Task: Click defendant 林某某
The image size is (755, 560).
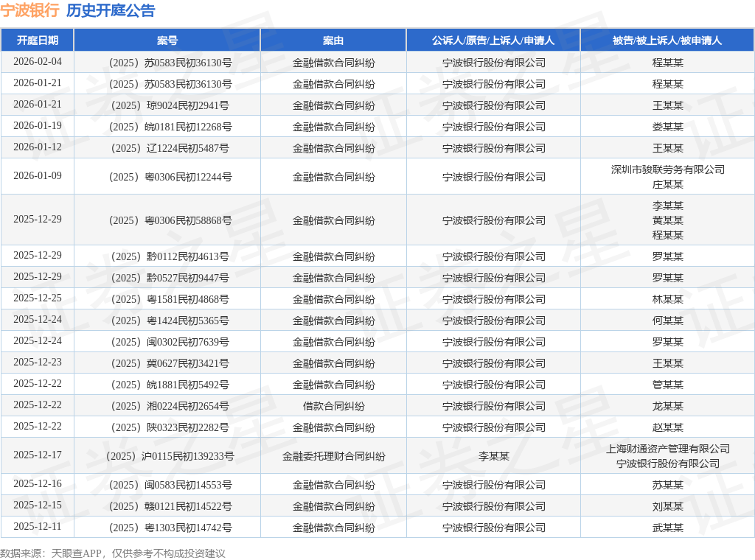Action: (667, 299)
